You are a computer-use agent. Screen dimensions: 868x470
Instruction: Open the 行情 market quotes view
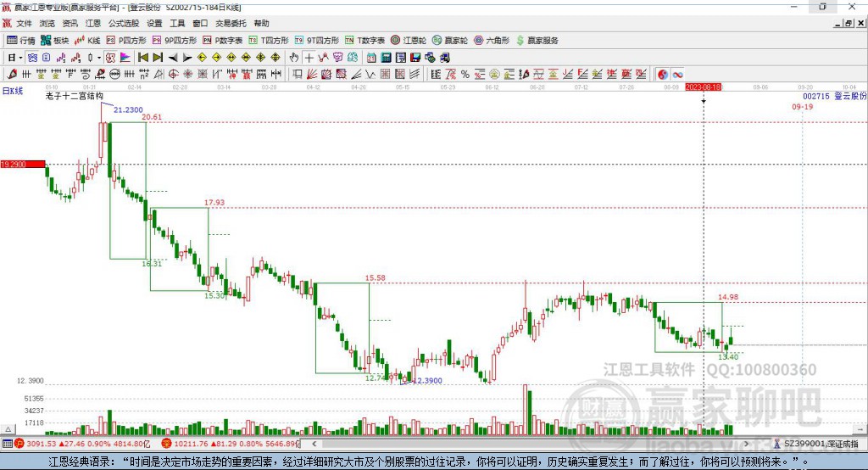[x=20, y=41]
